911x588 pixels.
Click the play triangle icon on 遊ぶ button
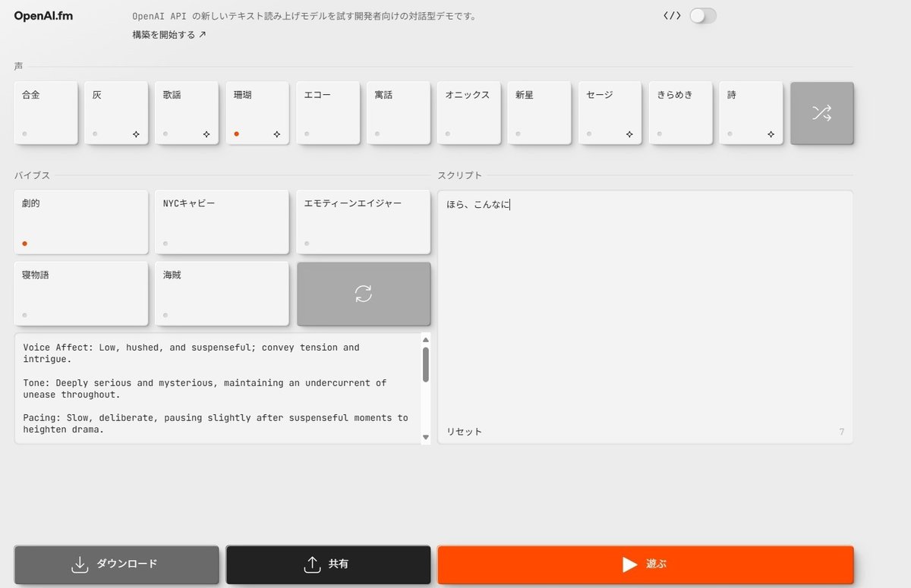(x=629, y=564)
